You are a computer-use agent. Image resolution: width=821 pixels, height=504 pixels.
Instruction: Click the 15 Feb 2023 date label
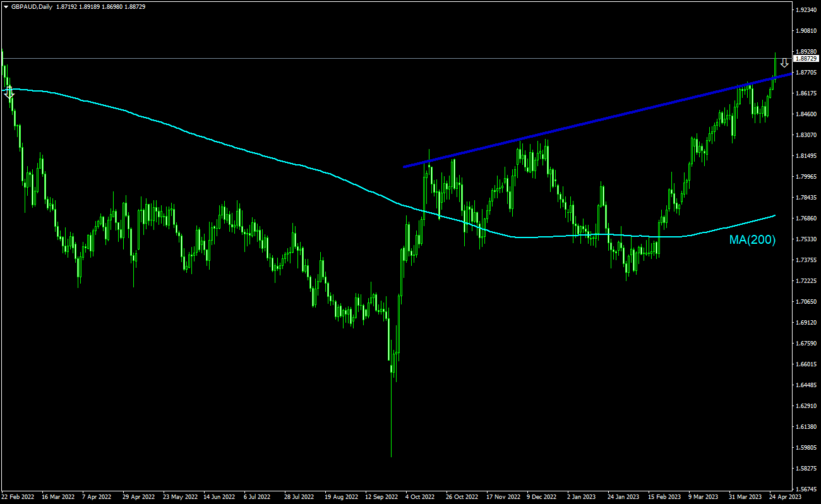point(664,497)
